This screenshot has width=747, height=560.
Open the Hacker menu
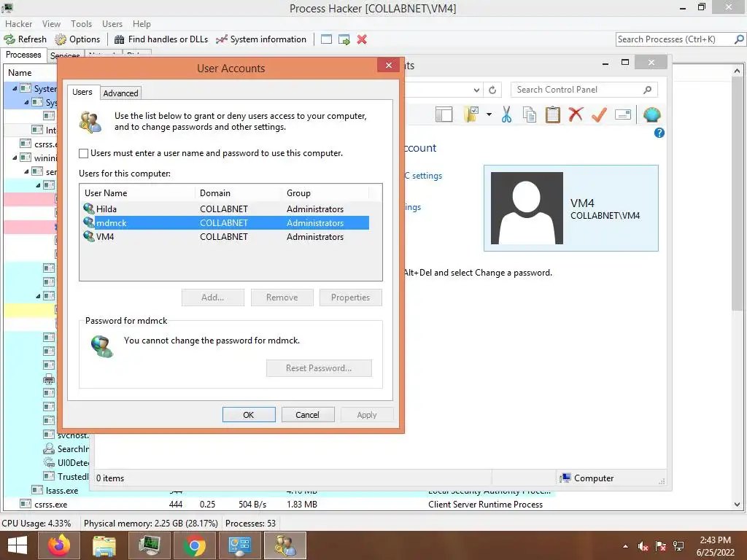tap(18, 24)
